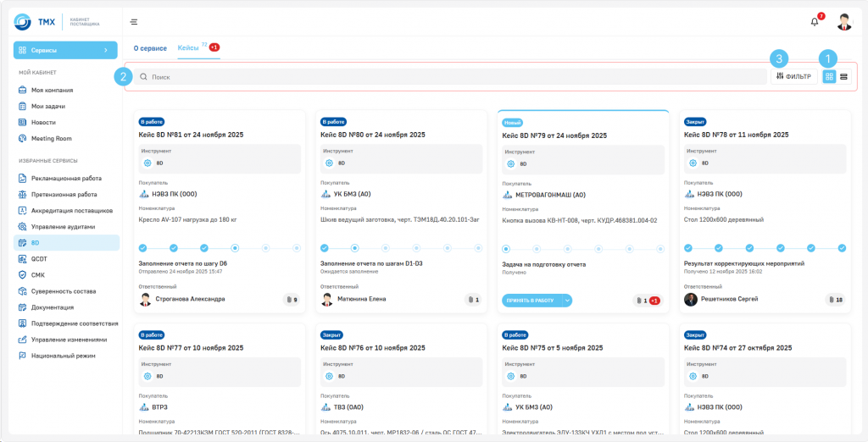Collapse sidebar with hamburger menu icon
The image size is (868, 442).
click(x=134, y=22)
